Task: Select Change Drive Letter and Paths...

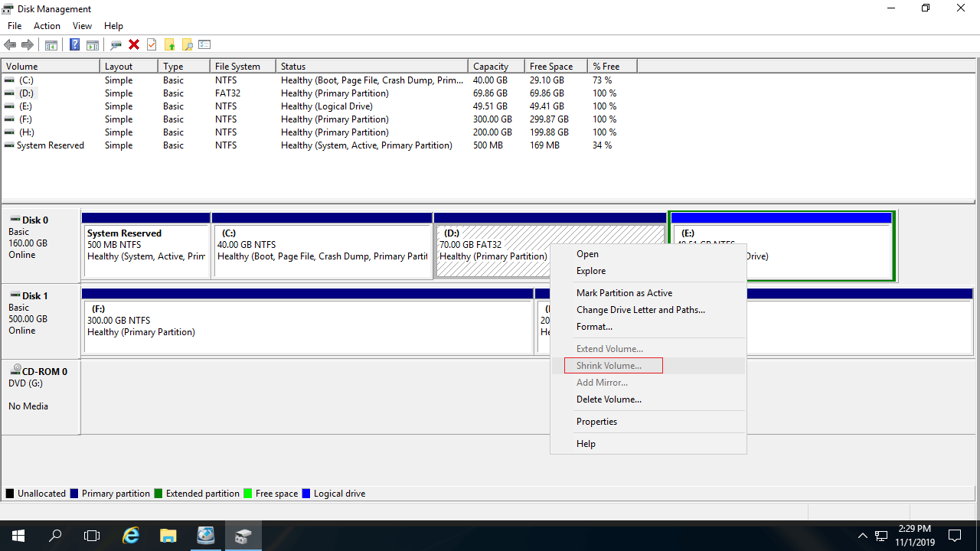Action: (x=640, y=310)
